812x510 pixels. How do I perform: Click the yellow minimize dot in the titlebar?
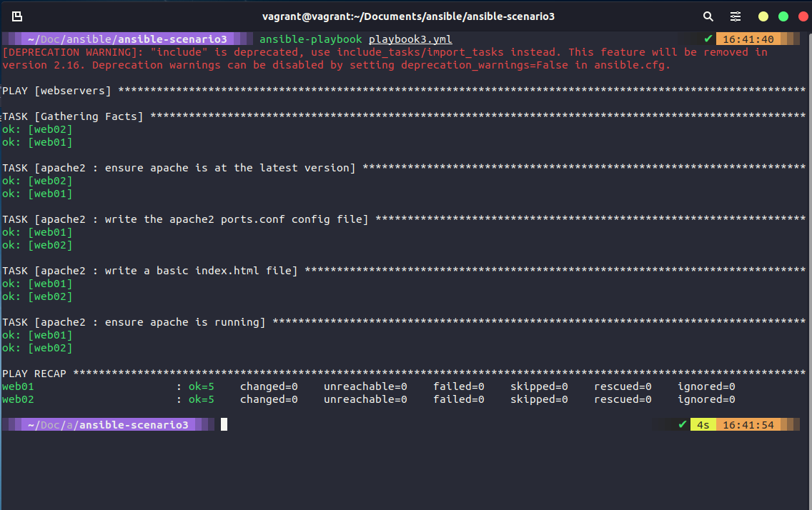click(x=763, y=14)
